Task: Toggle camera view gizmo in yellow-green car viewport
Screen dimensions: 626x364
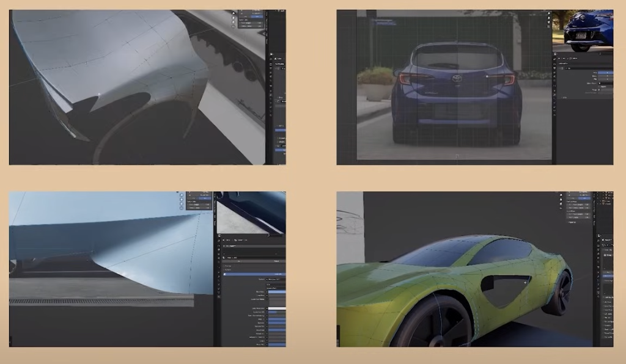Action: coord(561,204)
